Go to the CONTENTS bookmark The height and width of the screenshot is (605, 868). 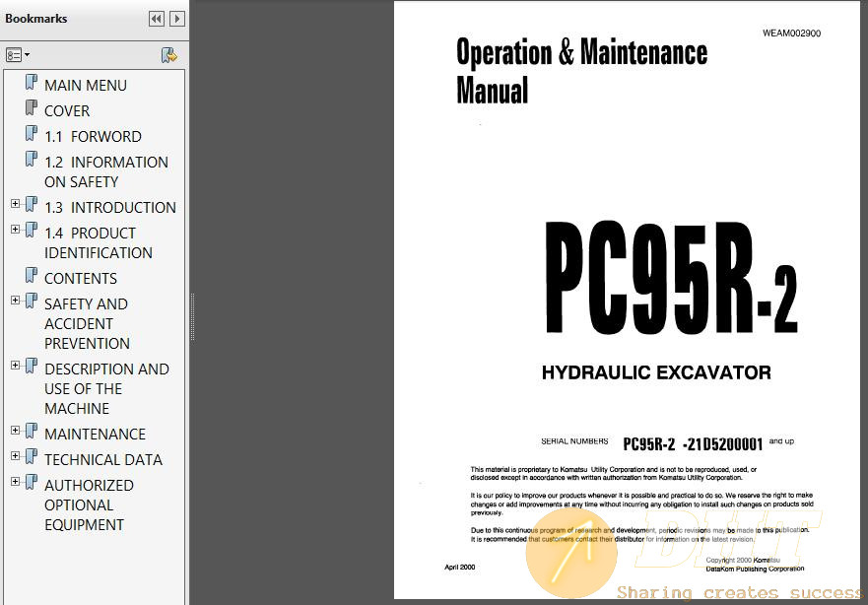(x=81, y=278)
